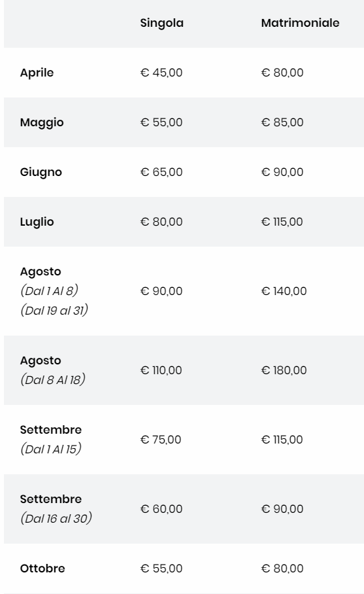Image resolution: width=364 pixels, height=594 pixels.
Task: Click Maggio matrimoniale price € 85,00
Action: coord(282,122)
